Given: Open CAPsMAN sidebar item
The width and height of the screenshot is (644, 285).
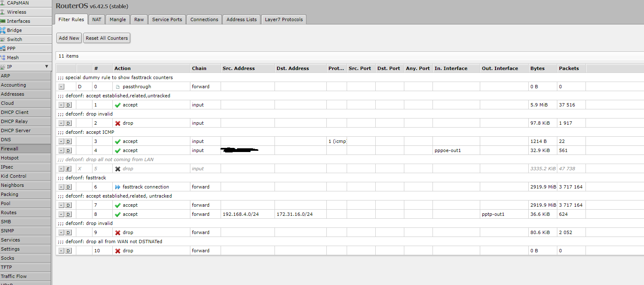Looking at the screenshot, I should click(26, 3).
